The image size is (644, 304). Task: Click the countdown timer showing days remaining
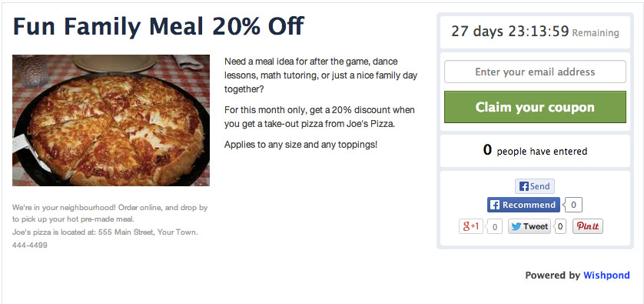535,32
